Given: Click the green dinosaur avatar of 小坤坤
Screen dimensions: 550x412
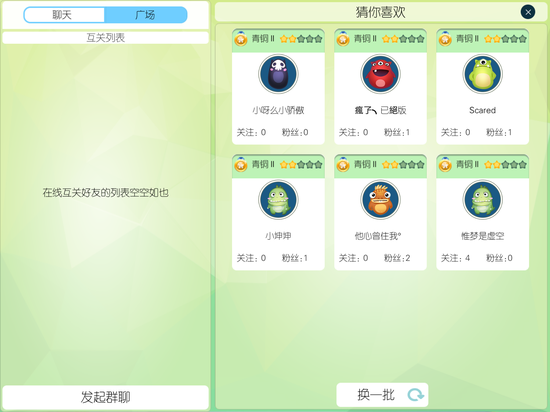Looking at the screenshot, I should tap(278, 200).
